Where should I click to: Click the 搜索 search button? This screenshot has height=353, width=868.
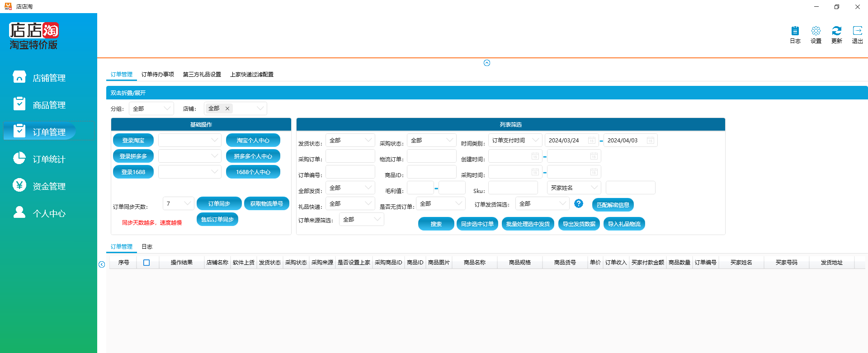click(x=436, y=224)
